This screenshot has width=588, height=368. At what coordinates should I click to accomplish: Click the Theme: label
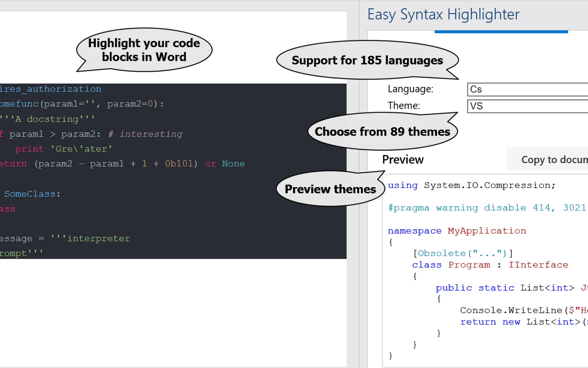tap(404, 106)
